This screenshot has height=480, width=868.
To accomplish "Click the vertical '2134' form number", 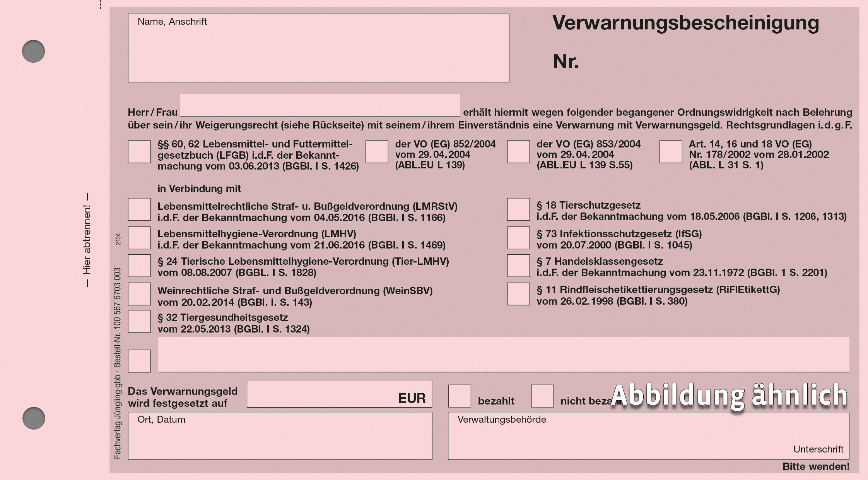I will coord(118,239).
